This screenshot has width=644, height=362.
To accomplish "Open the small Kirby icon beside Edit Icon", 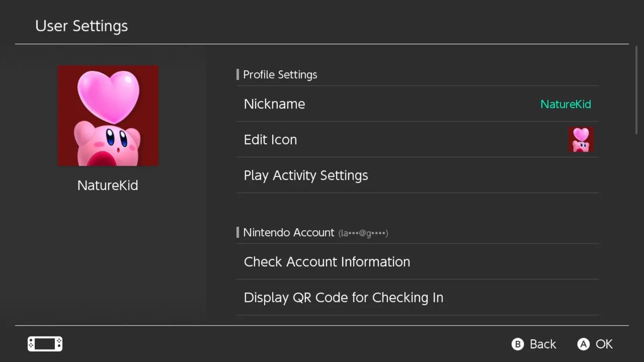I will 581,139.
